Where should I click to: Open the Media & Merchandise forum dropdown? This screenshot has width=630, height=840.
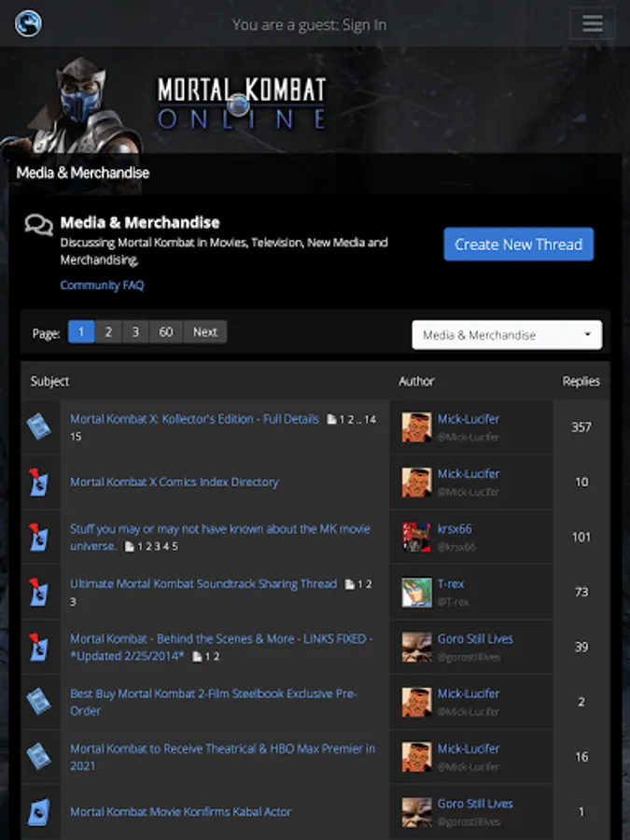point(507,335)
